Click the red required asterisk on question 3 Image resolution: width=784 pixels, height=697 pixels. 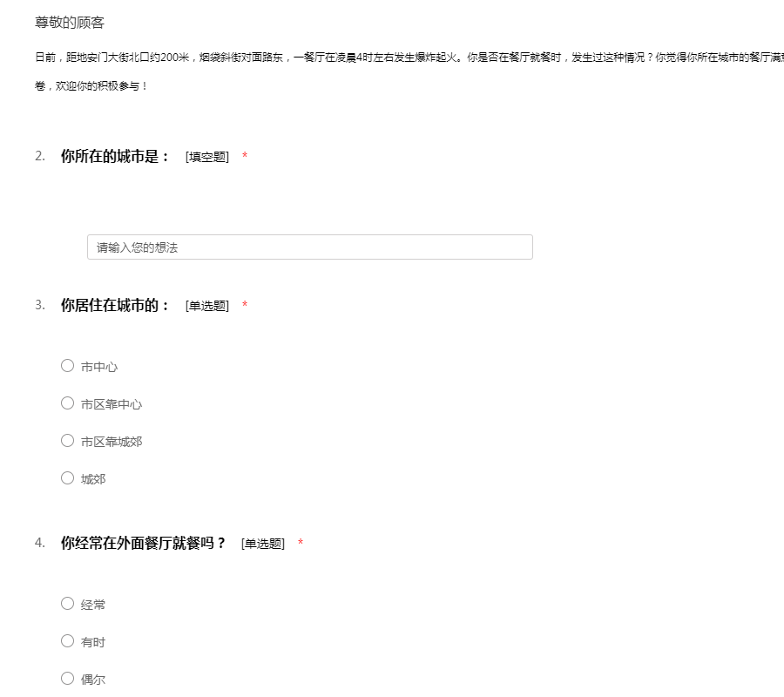coord(245,306)
